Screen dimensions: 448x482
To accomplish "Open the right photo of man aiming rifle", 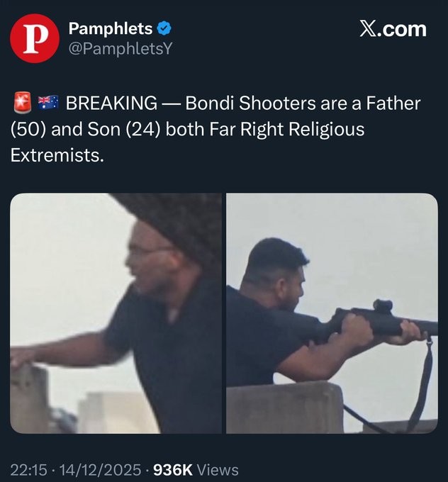I will (x=332, y=313).
